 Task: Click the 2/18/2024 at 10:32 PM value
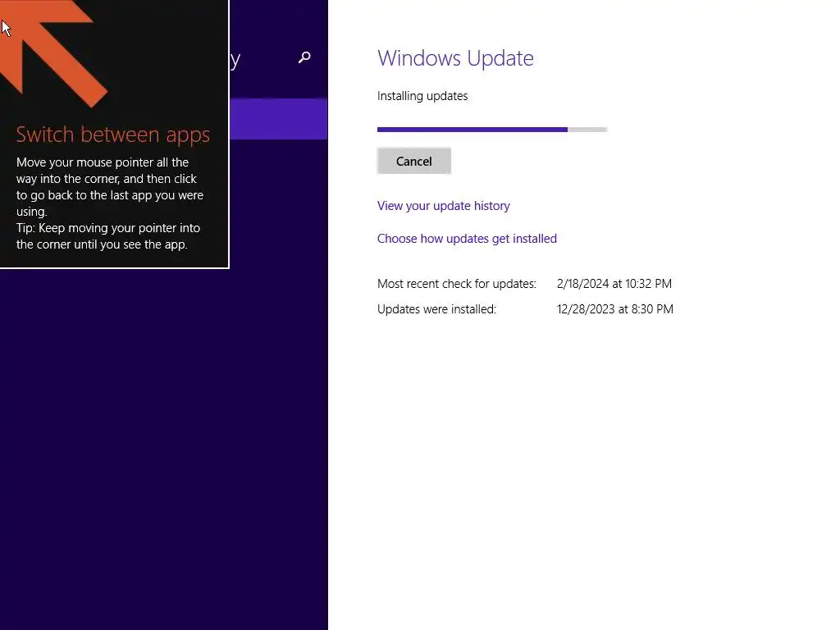coord(614,283)
